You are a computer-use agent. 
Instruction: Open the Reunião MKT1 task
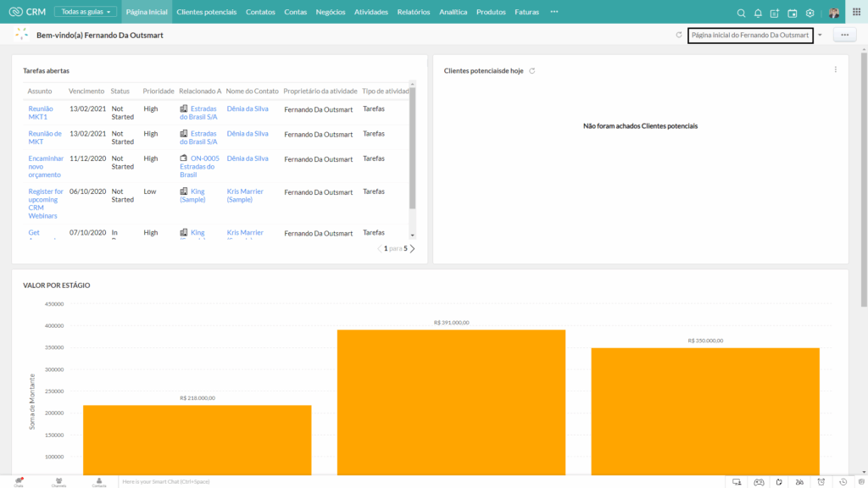[x=41, y=113]
